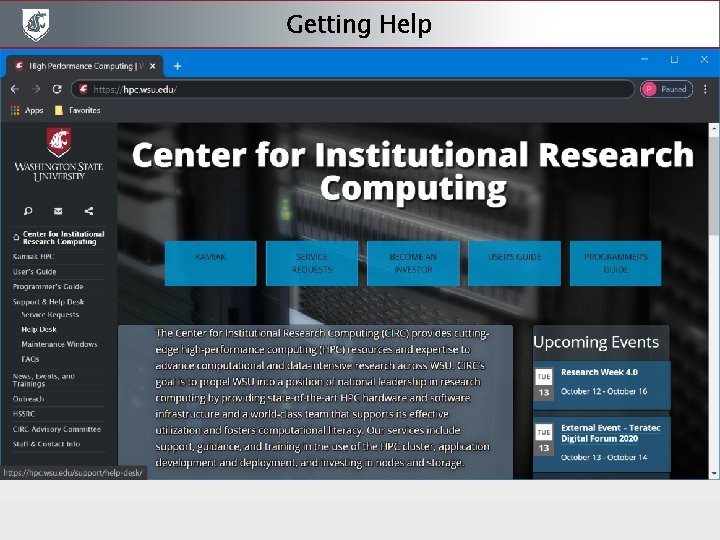
Task: Open the Favorites bookmarks folder
Action: pos(78,110)
